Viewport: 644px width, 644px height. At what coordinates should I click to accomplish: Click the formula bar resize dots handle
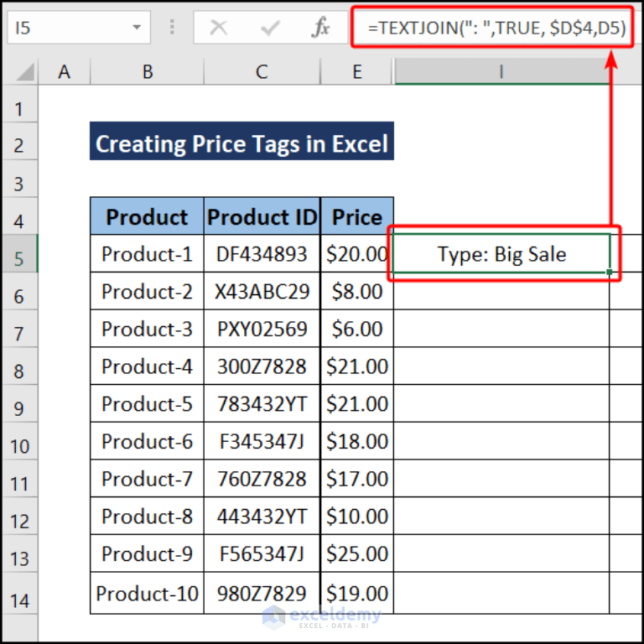pos(172,27)
